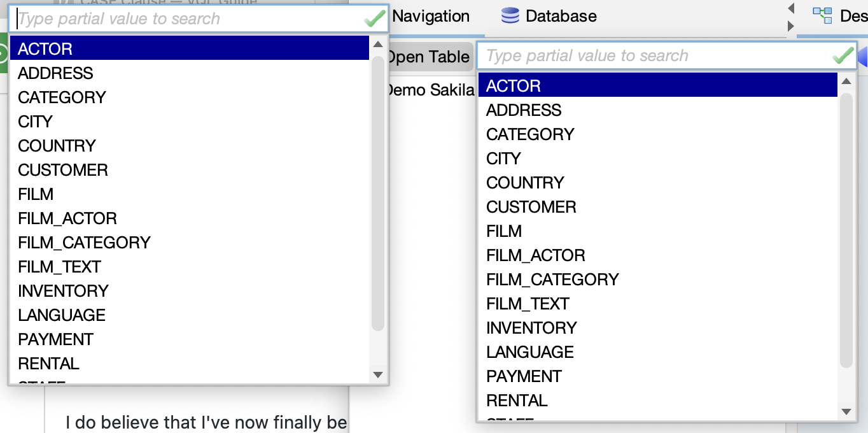The height and width of the screenshot is (433, 868).
Task: Select FILM in the left list
Action: coord(190,194)
